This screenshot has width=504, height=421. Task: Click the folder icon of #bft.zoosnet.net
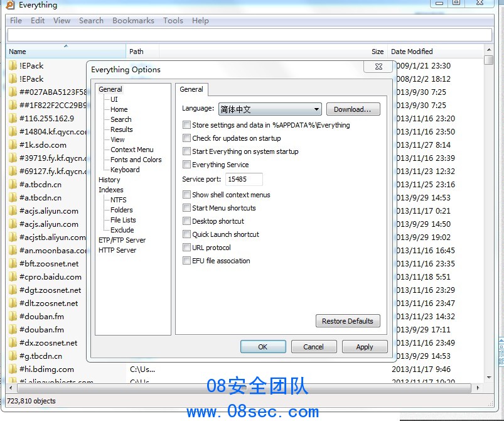coord(13,264)
